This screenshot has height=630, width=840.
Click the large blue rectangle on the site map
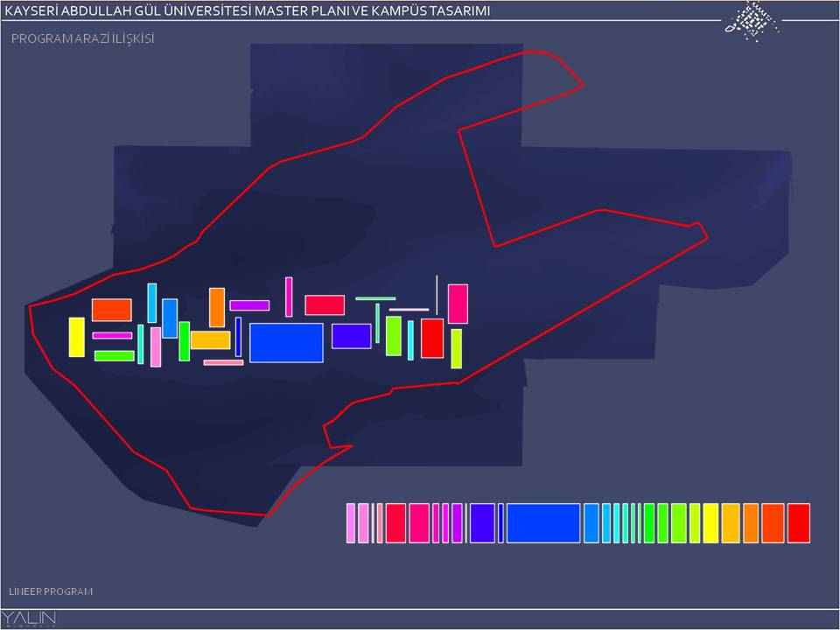(286, 342)
